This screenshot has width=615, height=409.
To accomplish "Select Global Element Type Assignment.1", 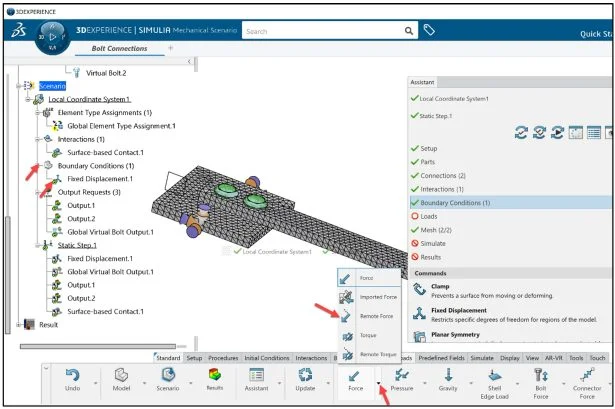I will coord(121,126).
